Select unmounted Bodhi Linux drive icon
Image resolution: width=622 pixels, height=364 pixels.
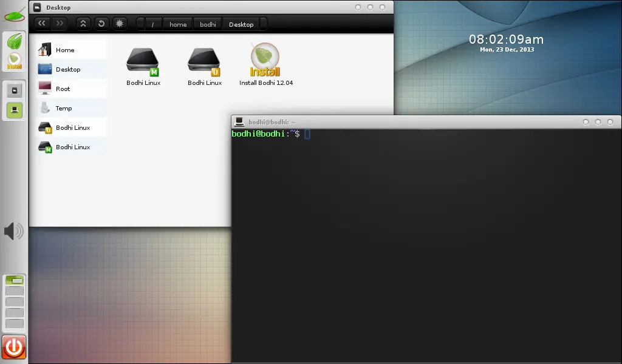coord(205,66)
